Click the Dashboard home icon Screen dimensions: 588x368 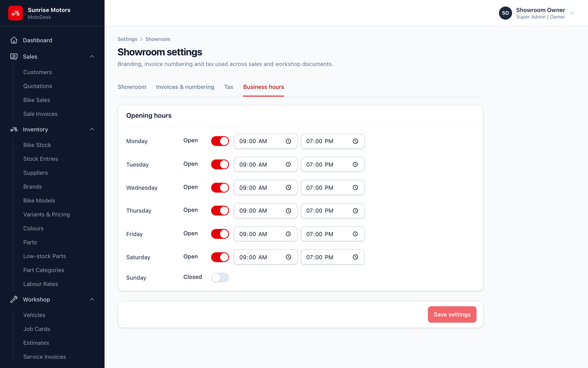(14, 40)
